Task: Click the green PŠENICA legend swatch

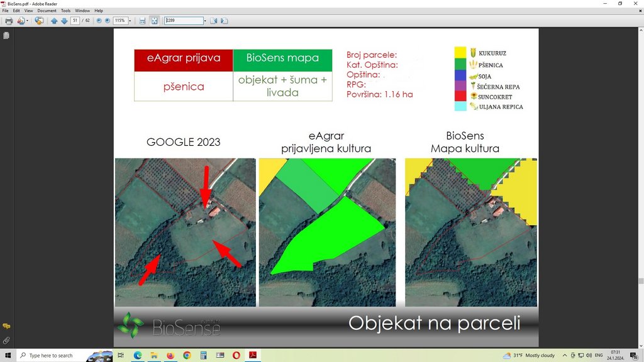Action: [x=460, y=64]
